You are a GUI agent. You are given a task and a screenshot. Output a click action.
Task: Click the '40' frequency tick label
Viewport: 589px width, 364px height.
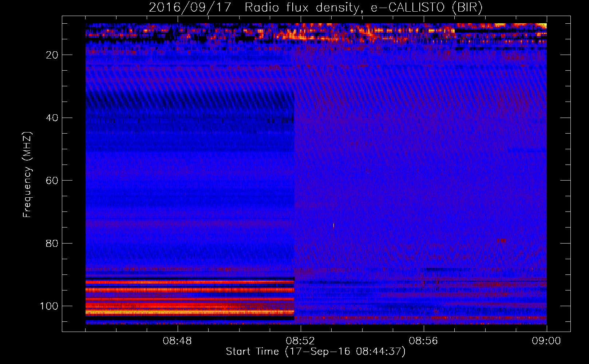(52, 118)
